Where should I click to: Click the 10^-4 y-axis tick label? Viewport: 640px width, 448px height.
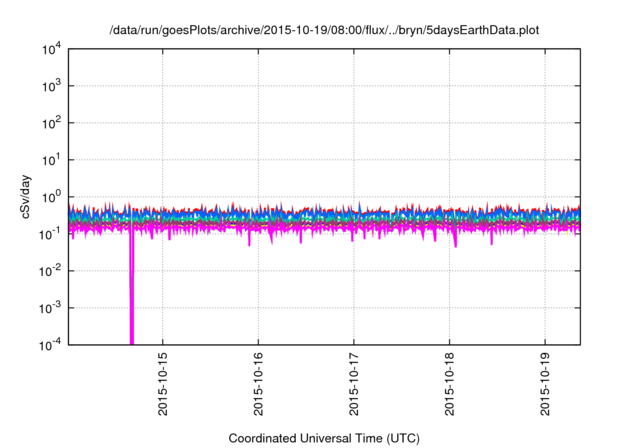click(50, 346)
